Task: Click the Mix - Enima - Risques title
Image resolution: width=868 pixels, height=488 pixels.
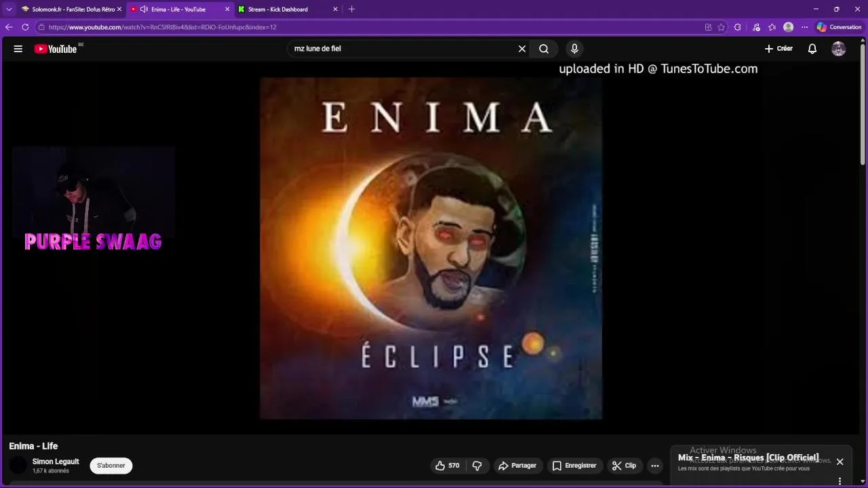Action: coord(748,457)
